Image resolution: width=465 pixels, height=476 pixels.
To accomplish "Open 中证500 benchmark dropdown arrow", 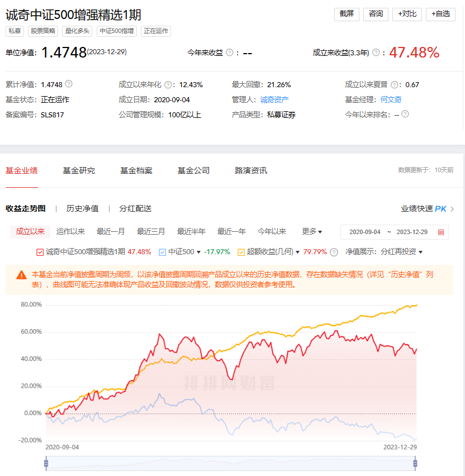I will (x=198, y=253).
